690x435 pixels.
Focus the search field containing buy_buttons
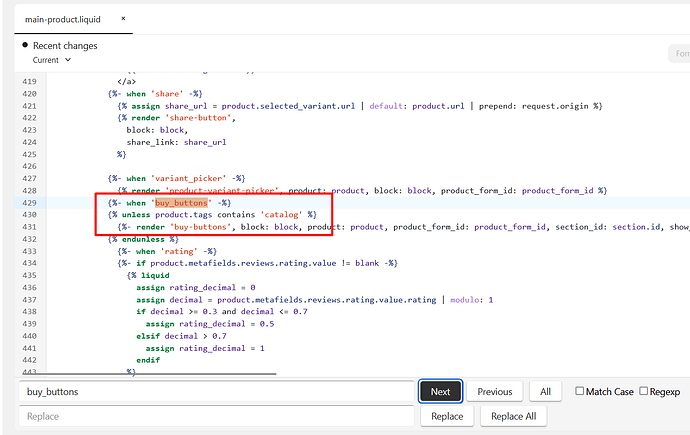[217, 391]
